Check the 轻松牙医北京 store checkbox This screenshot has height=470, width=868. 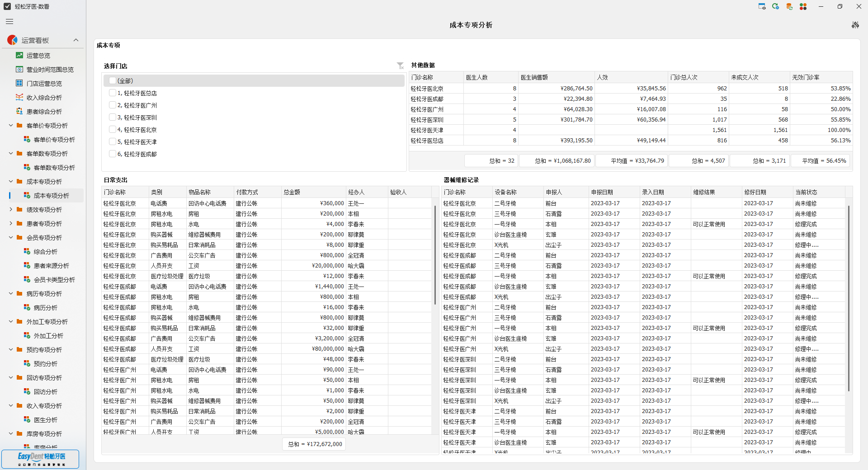pyautogui.click(x=113, y=129)
